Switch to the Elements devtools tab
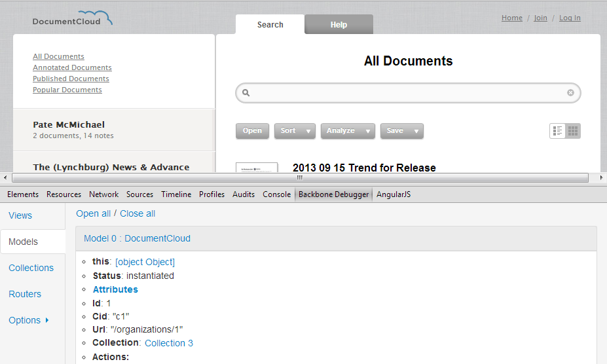The image size is (607, 364). [x=23, y=194]
